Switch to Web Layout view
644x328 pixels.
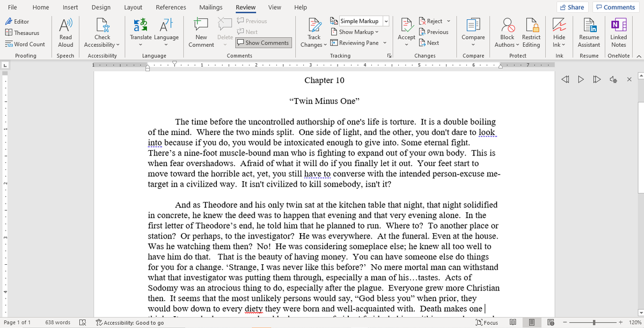click(x=551, y=323)
